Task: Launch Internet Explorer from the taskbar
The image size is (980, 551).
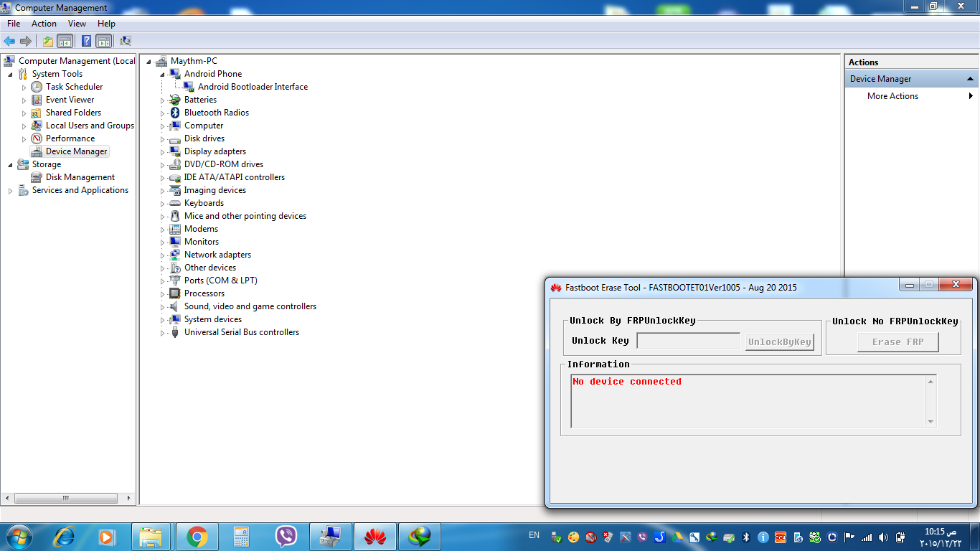Action: (65, 536)
